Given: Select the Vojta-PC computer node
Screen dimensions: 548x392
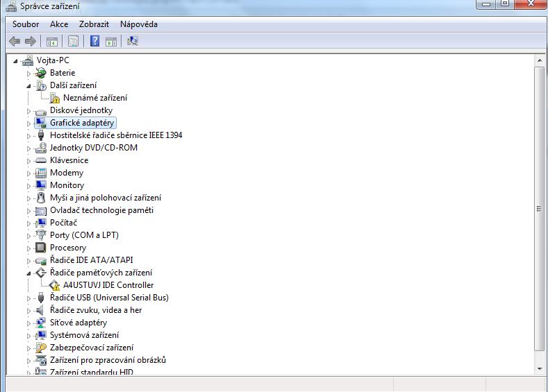Looking at the screenshot, I should 53,60.
